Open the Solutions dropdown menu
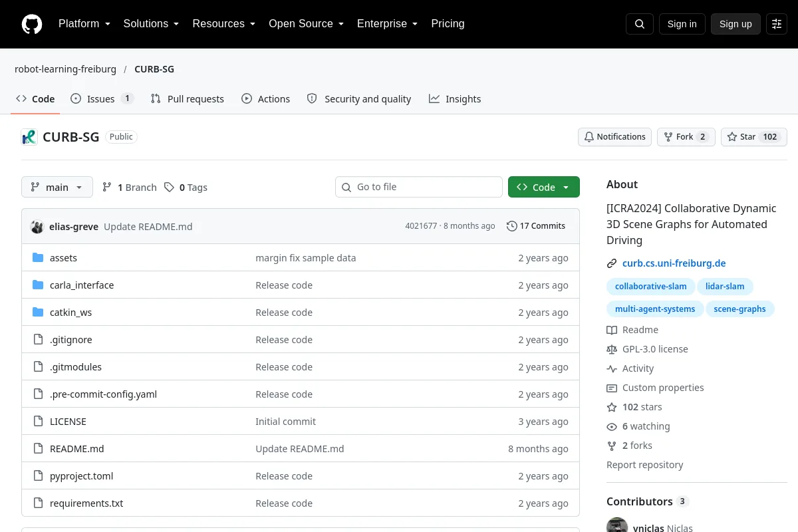This screenshot has width=798, height=532. pos(151,24)
